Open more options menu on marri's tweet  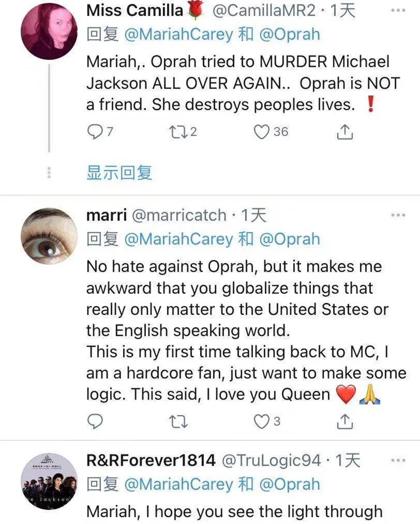398,215
